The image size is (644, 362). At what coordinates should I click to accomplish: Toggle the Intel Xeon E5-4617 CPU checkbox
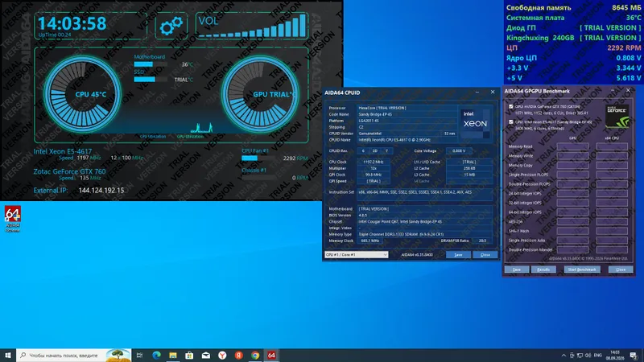pos(511,122)
